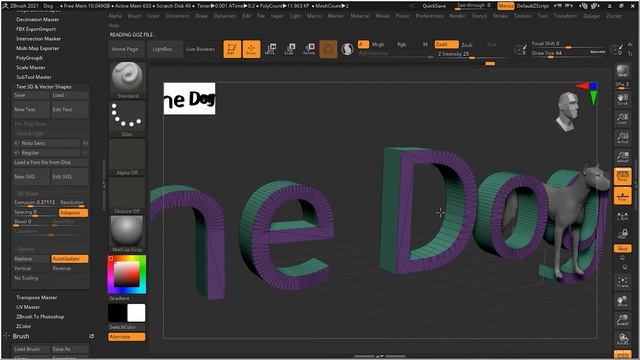The image size is (640, 360).
Task: Click the lock camera icon
Action: pos(622,234)
